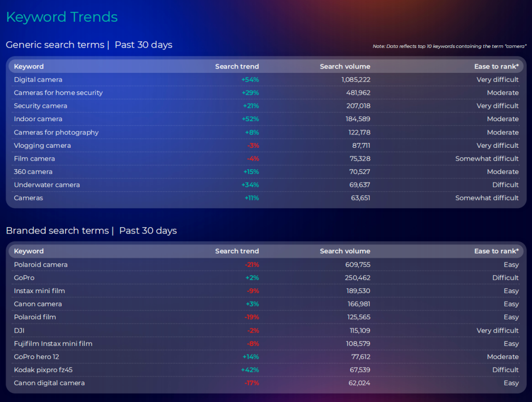Select the 'Digital camera' keyword
Image resolution: width=532 pixels, height=402 pixels.
[x=38, y=80]
